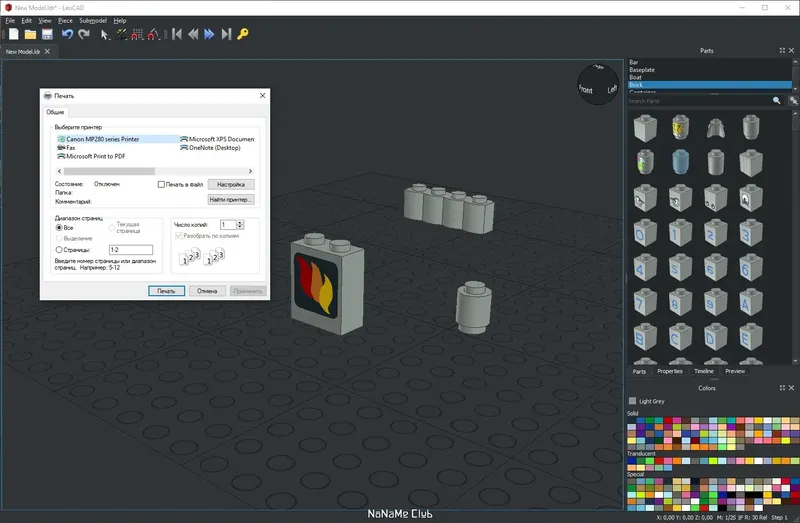Click the New Model toolbar icon
This screenshot has width=800, height=523.
[12, 34]
